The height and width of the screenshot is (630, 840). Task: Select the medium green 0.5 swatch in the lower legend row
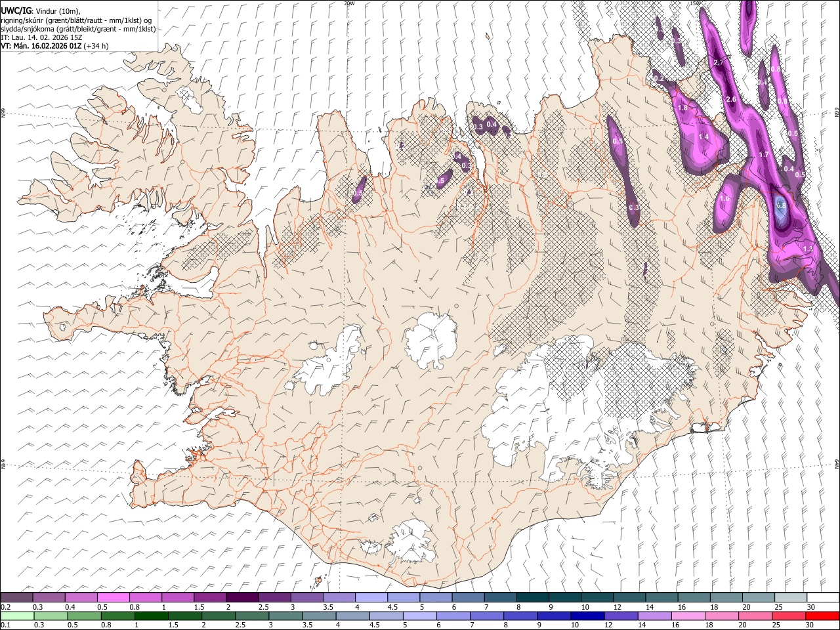85,616
